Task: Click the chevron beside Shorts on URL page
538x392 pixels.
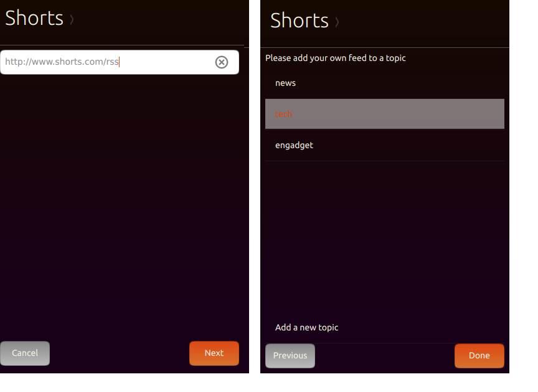Action: pyautogui.click(x=72, y=20)
